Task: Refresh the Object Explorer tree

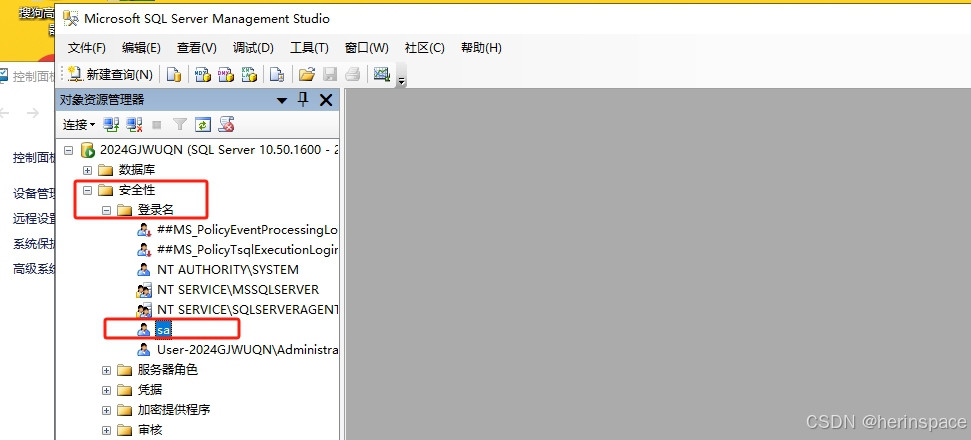Action: [203, 125]
